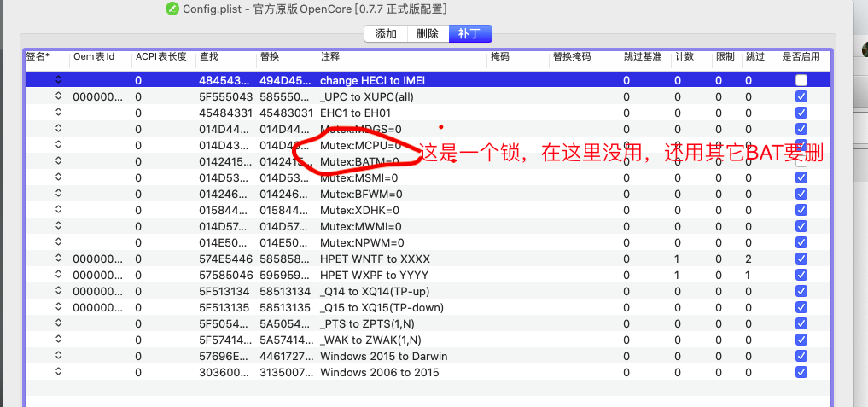Click the skip value 2 in HPET WNTF row
Screen dimensions: 868x407
point(749,259)
